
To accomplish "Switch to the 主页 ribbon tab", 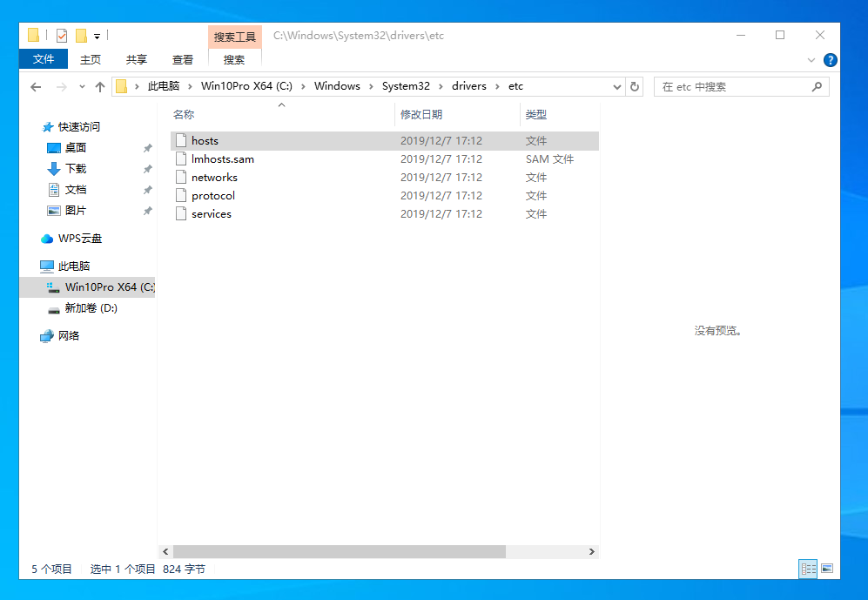I will [x=91, y=60].
